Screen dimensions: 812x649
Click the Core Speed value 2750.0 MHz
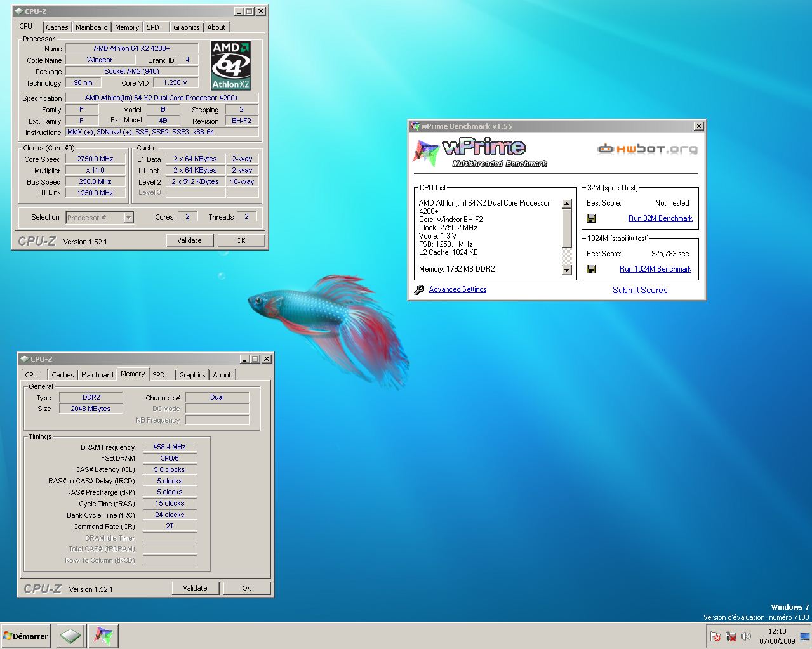pos(95,159)
